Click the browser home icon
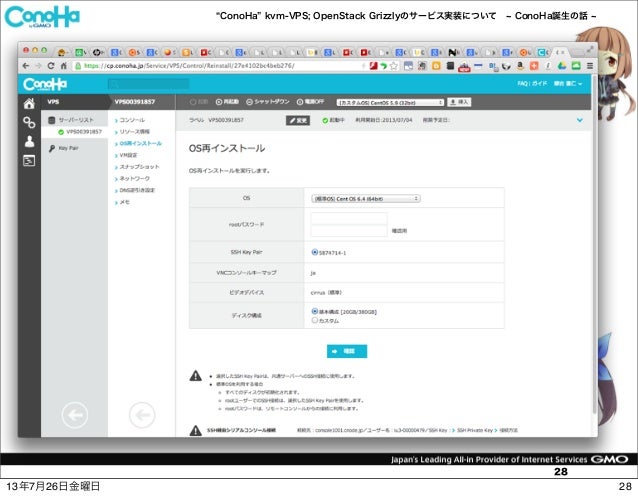638x497 pixels. coord(63,66)
